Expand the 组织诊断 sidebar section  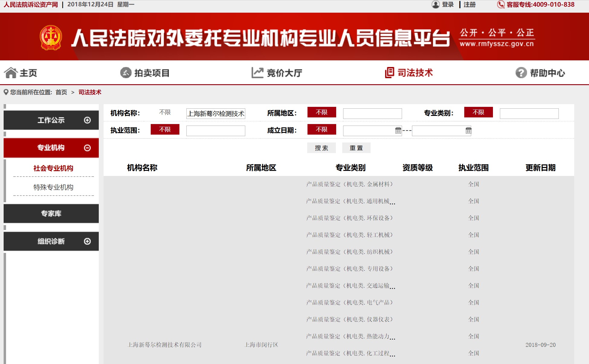pyautogui.click(x=87, y=241)
